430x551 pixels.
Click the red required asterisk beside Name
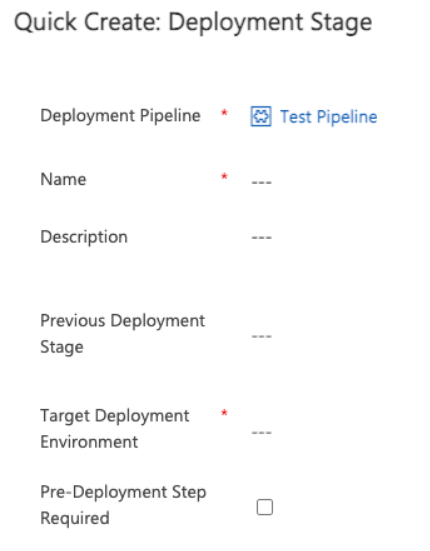224,176
